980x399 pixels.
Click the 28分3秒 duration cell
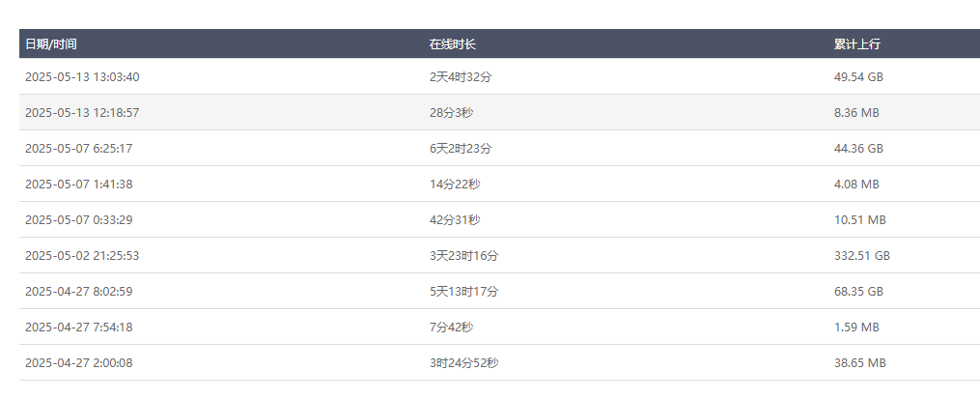pyautogui.click(x=451, y=113)
